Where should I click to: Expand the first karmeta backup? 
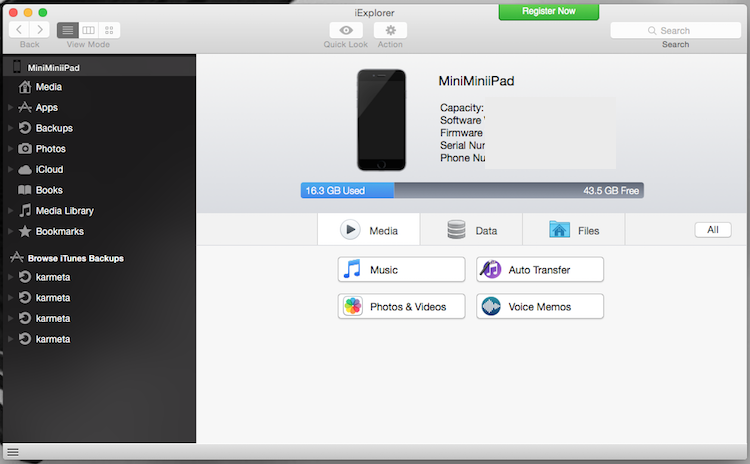pyautogui.click(x=10, y=277)
